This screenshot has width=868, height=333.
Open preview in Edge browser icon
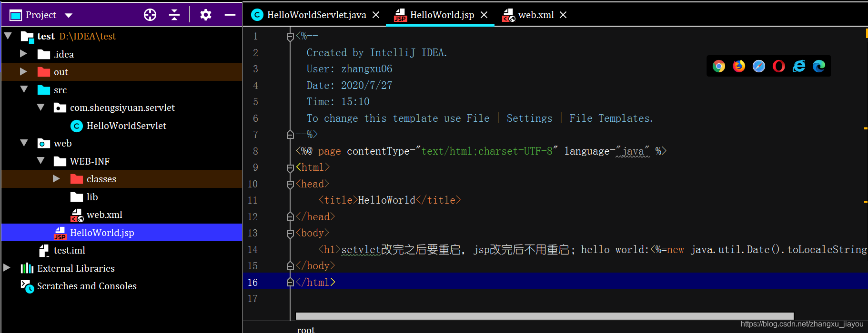click(819, 66)
